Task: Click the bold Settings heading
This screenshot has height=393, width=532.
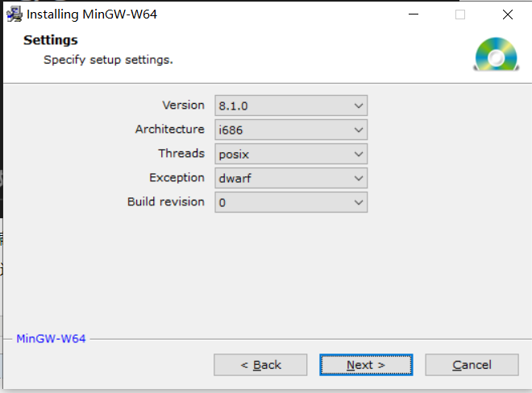Action: click(51, 40)
